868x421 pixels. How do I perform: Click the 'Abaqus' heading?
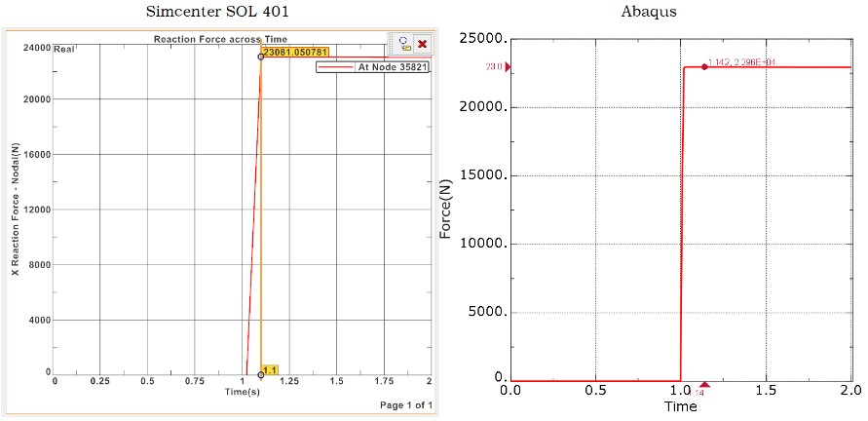(x=649, y=12)
